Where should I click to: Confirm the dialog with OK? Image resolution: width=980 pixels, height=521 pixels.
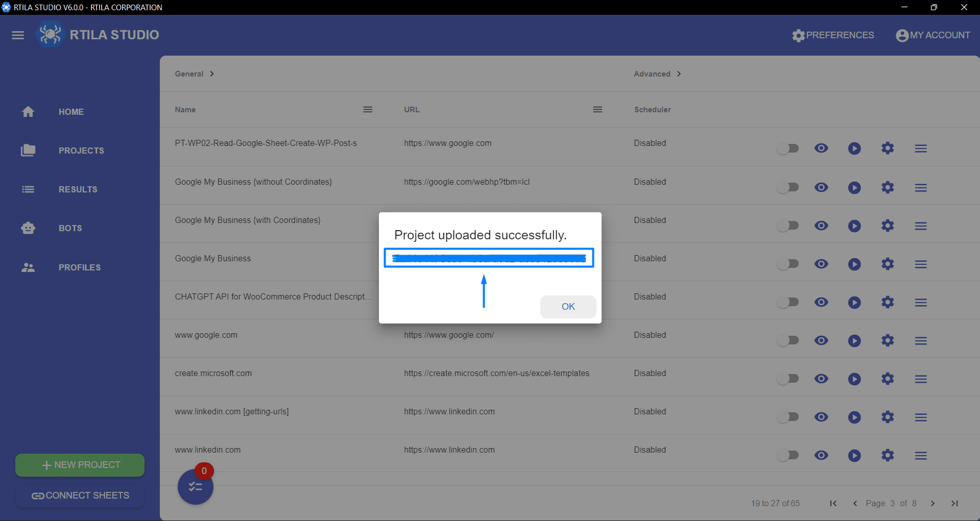pos(568,307)
